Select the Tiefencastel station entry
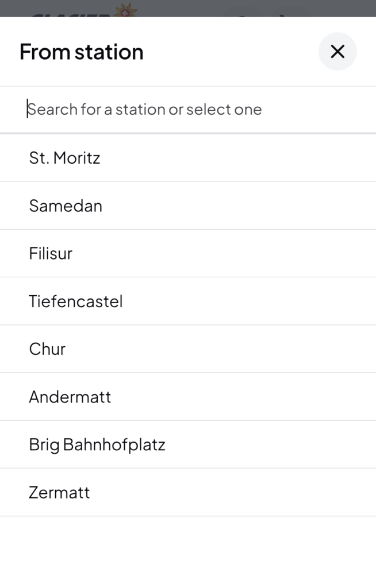The image size is (376, 588). [x=188, y=301]
